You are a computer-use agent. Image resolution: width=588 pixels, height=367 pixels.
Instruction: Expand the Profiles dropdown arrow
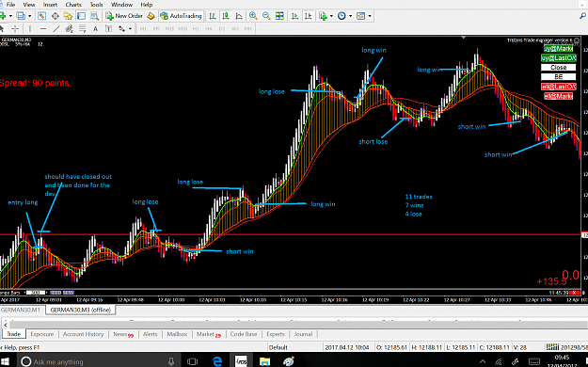click(x=29, y=16)
